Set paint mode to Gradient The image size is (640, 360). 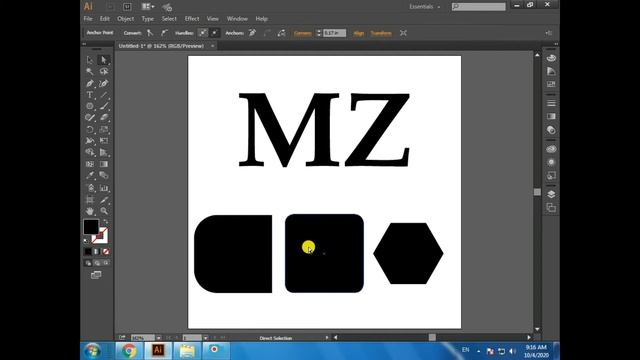[x=97, y=251]
